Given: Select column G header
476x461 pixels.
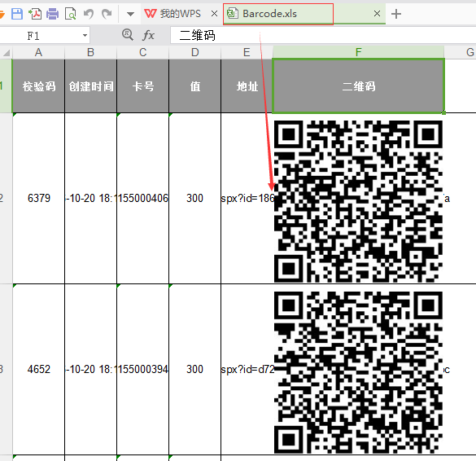Looking at the screenshot, I should [x=461, y=53].
